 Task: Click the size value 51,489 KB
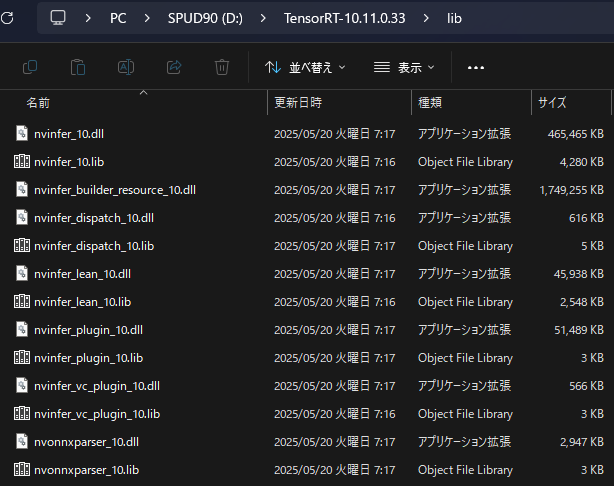579,330
